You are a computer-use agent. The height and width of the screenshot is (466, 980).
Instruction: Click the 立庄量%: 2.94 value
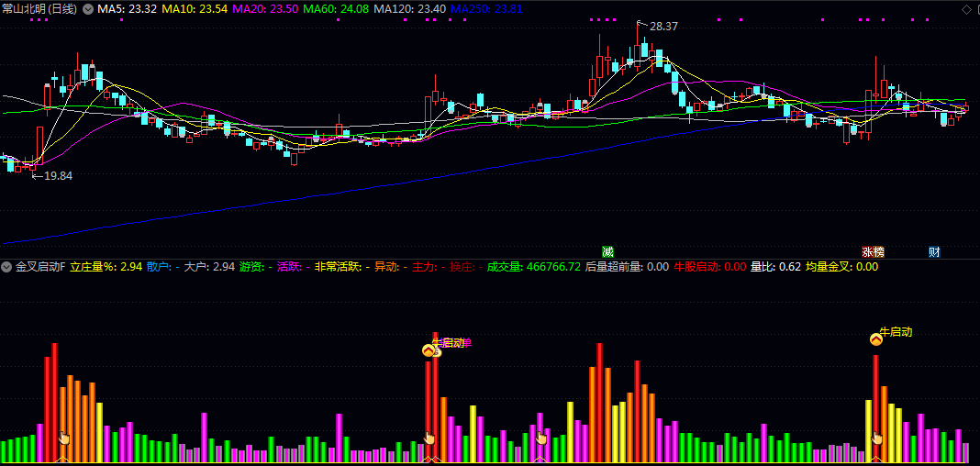point(106,267)
